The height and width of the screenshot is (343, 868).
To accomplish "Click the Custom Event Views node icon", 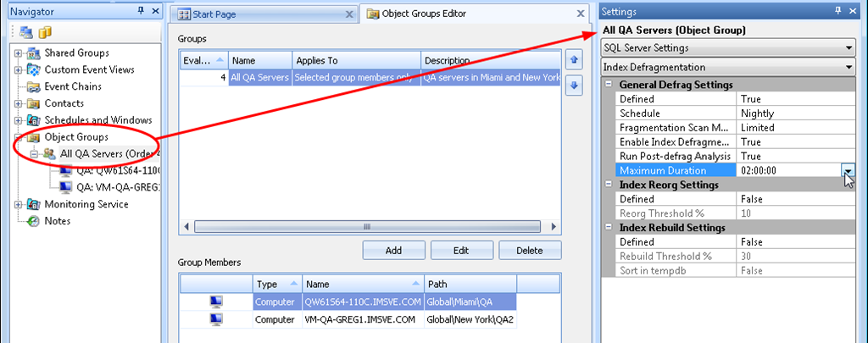I will point(34,69).
